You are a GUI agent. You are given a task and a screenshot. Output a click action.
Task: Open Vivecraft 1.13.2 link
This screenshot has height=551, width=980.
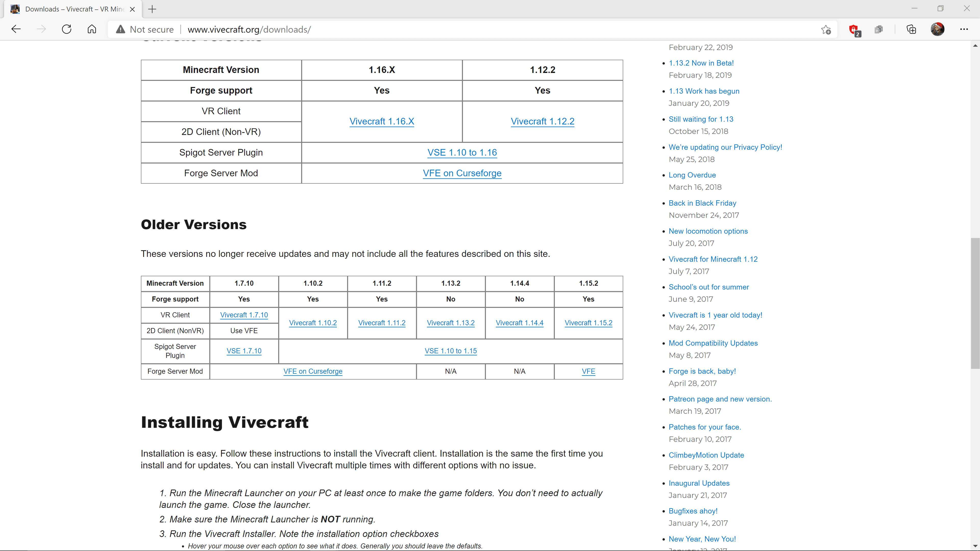[450, 323]
